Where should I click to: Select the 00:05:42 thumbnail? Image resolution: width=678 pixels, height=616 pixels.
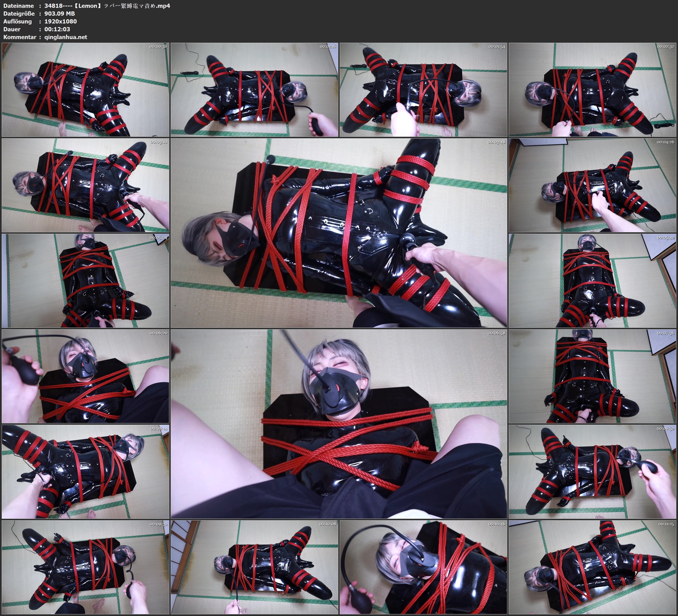(592, 281)
